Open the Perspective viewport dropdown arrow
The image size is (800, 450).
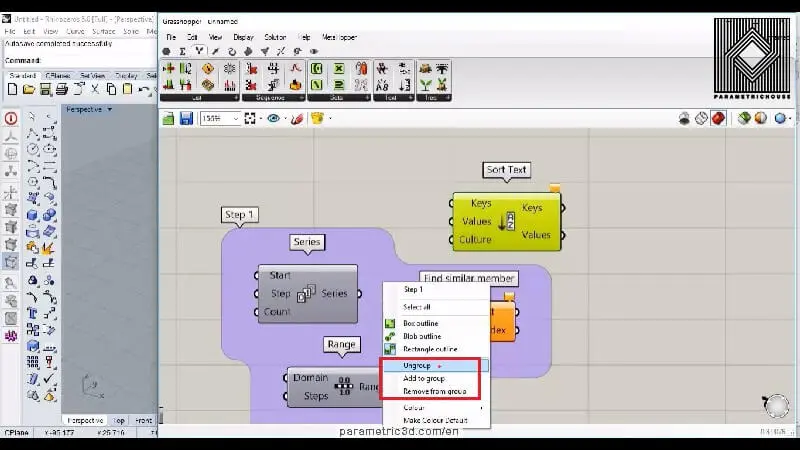[110, 109]
